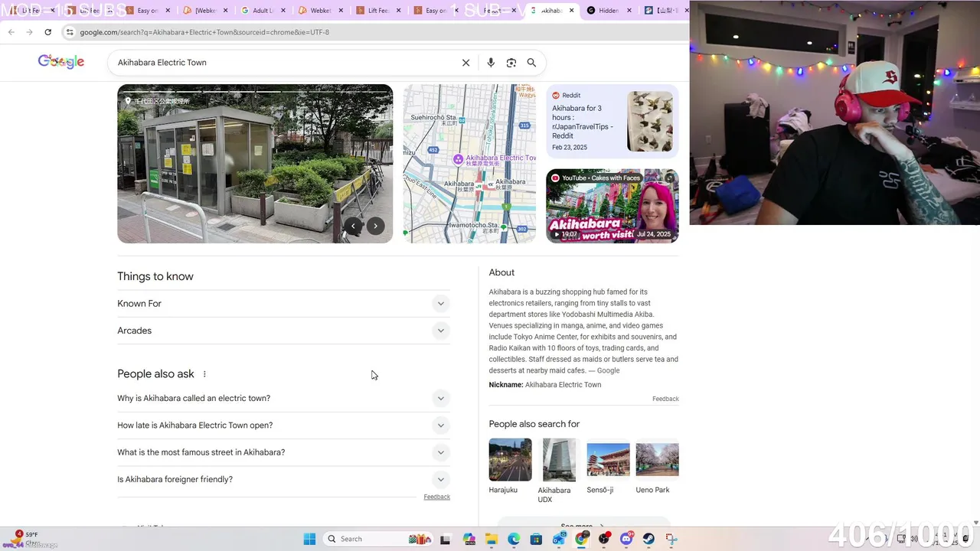
Task: Open Microsoft Store from taskbar
Action: [536, 539]
